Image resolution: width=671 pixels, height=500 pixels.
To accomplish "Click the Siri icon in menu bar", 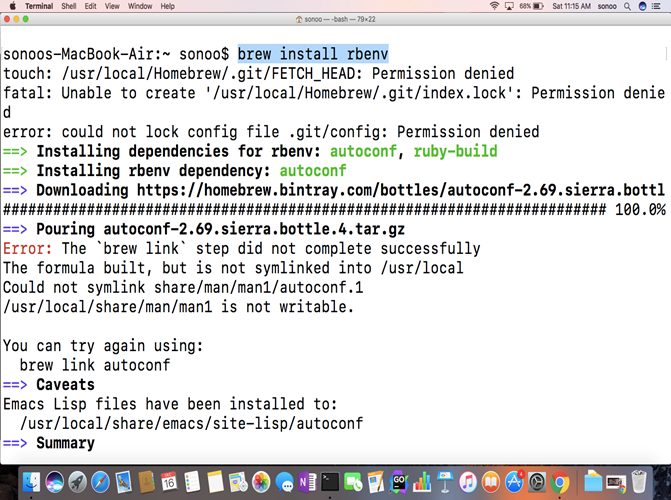I will point(642,6).
